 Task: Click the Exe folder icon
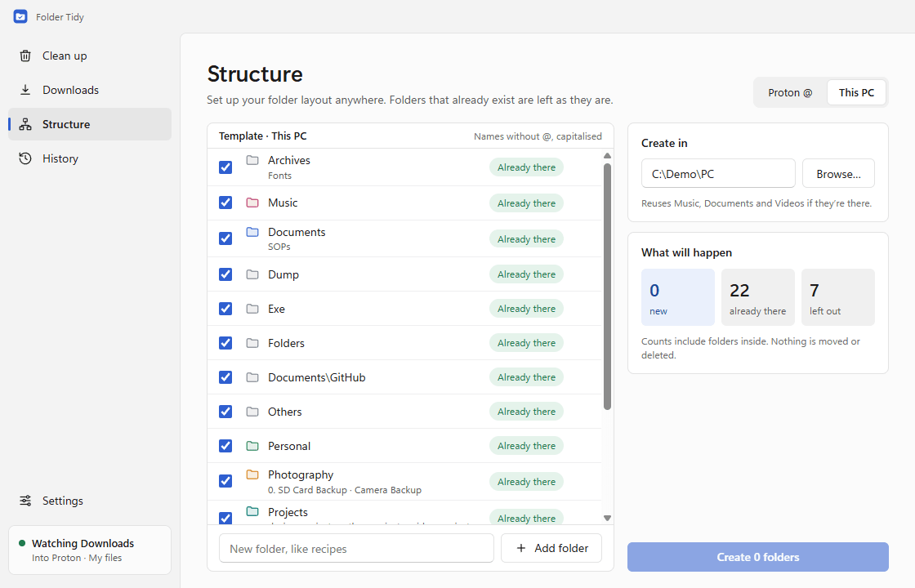click(x=252, y=309)
